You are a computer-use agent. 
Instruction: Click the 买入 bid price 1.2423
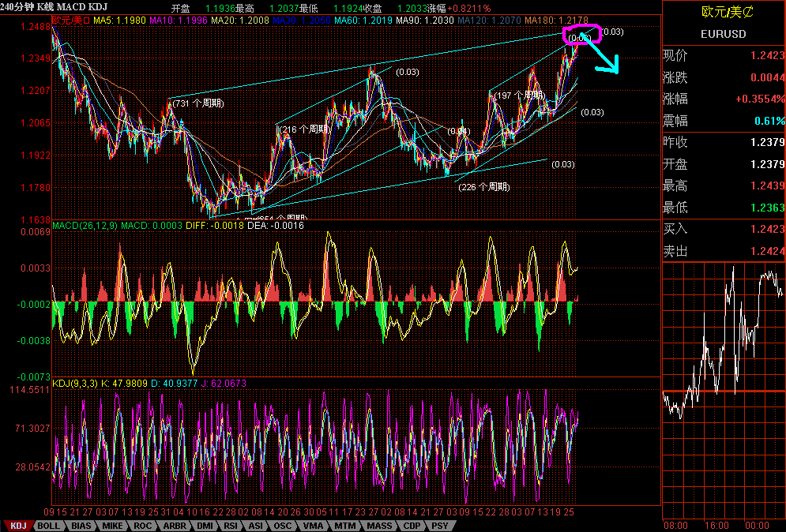(x=768, y=229)
